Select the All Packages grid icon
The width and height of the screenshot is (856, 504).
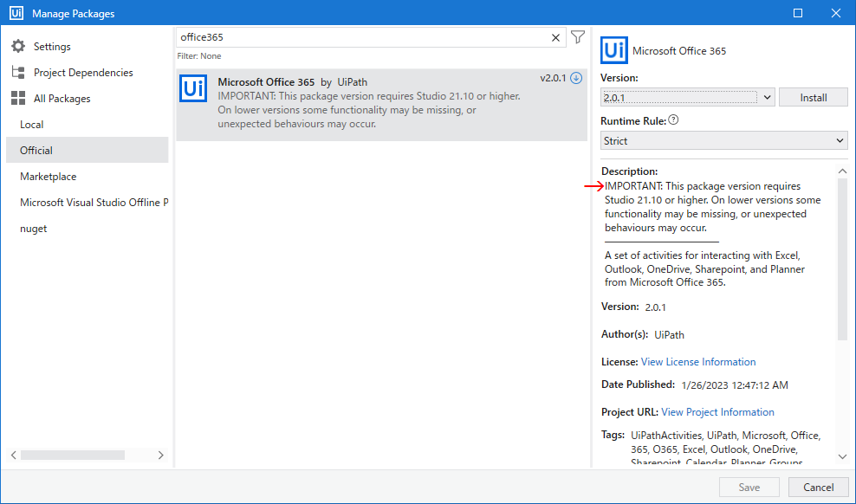tap(18, 98)
